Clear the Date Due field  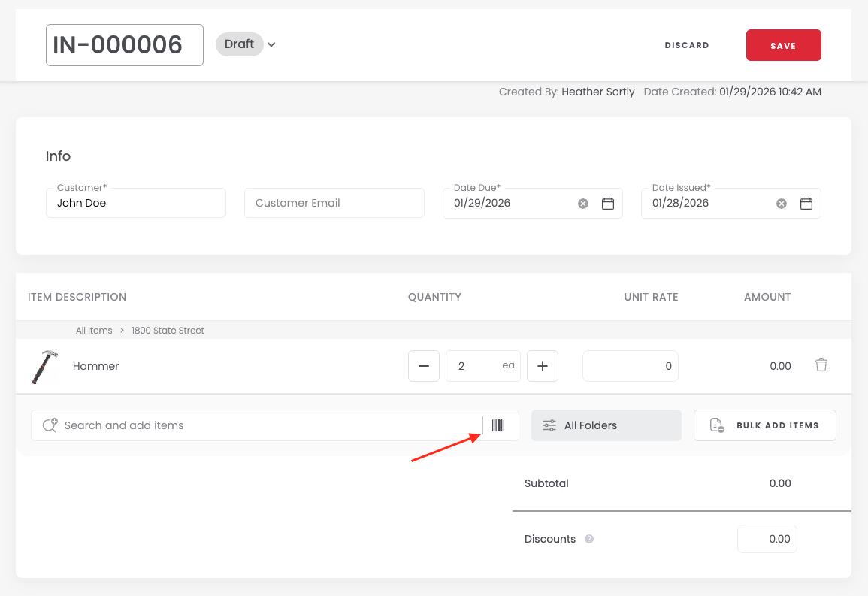(x=583, y=204)
